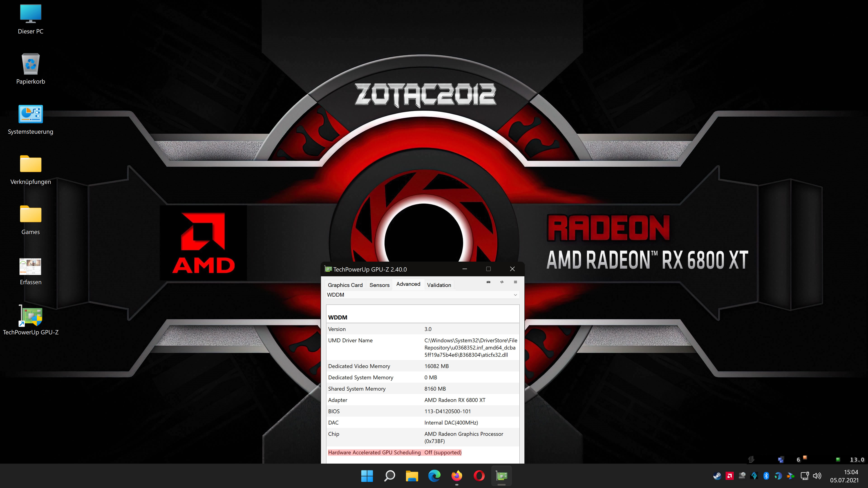Viewport: 868px width, 488px height.
Task: Open the GPU-Z hamburger menu
Action: (515, 282)
